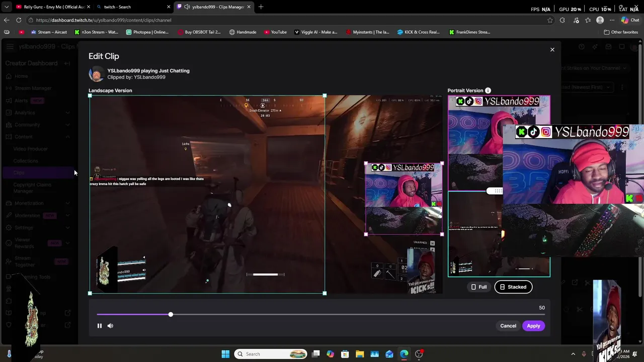
Task: Open the Stream – Aircast bookmark
Action: [x=49, y=32]
